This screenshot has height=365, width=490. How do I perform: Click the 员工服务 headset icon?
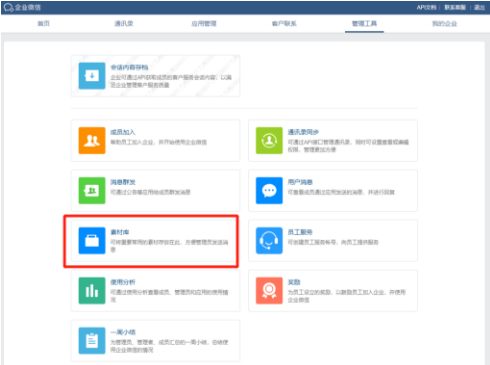(269, 240)
